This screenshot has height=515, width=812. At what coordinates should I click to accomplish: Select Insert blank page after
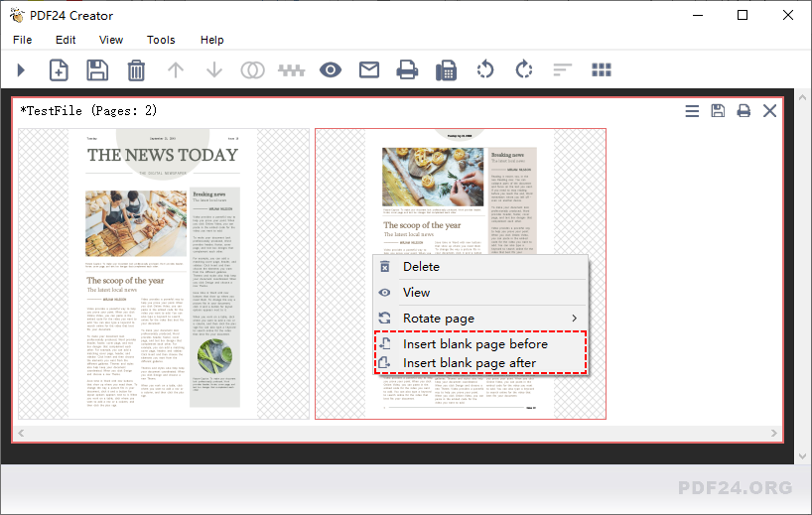tap(481, 363)
